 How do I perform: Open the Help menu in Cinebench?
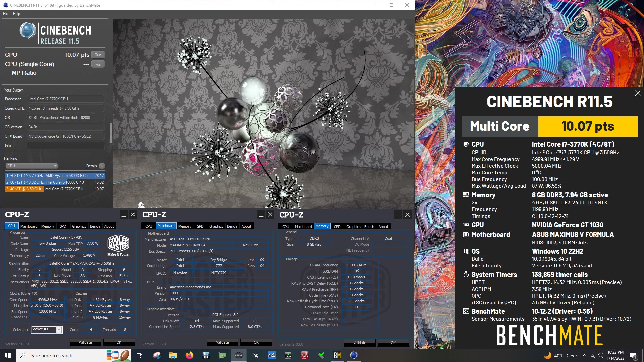click(x=16, y=14)
